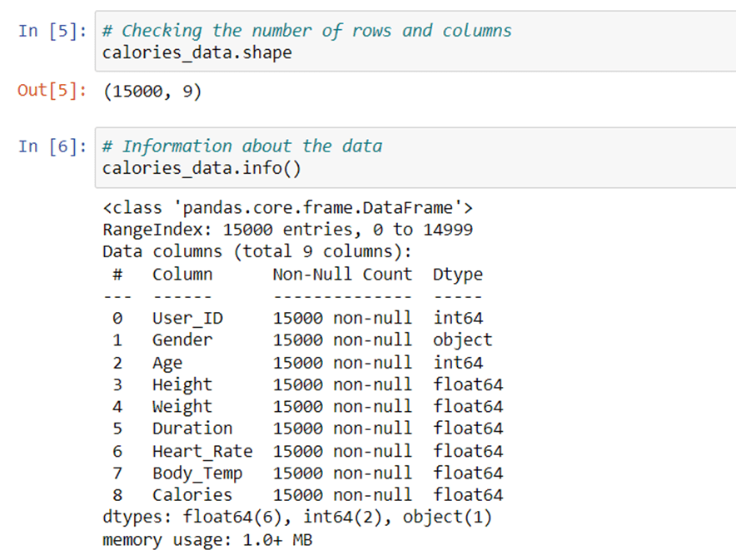Click the 'int64' dtype of User_ID
The image size is (736, 560).
(x=458, y=318)
